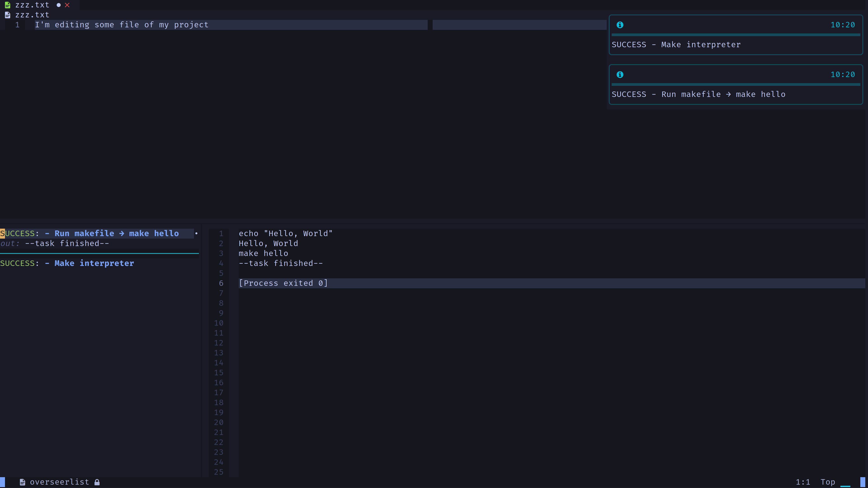Select the zzz.txt winbar buffer name

32,14
